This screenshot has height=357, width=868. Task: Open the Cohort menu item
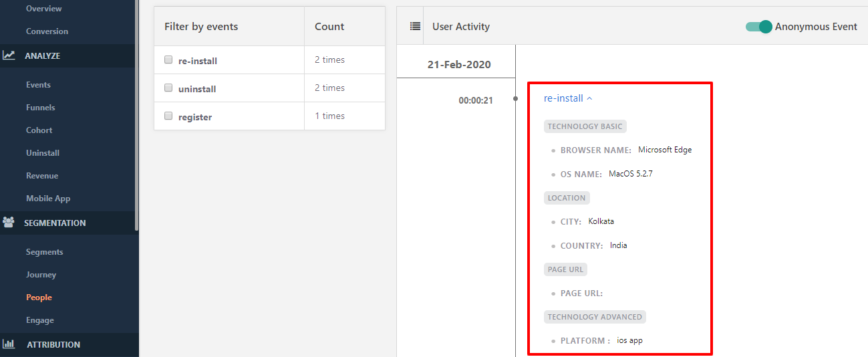(39, 130)
